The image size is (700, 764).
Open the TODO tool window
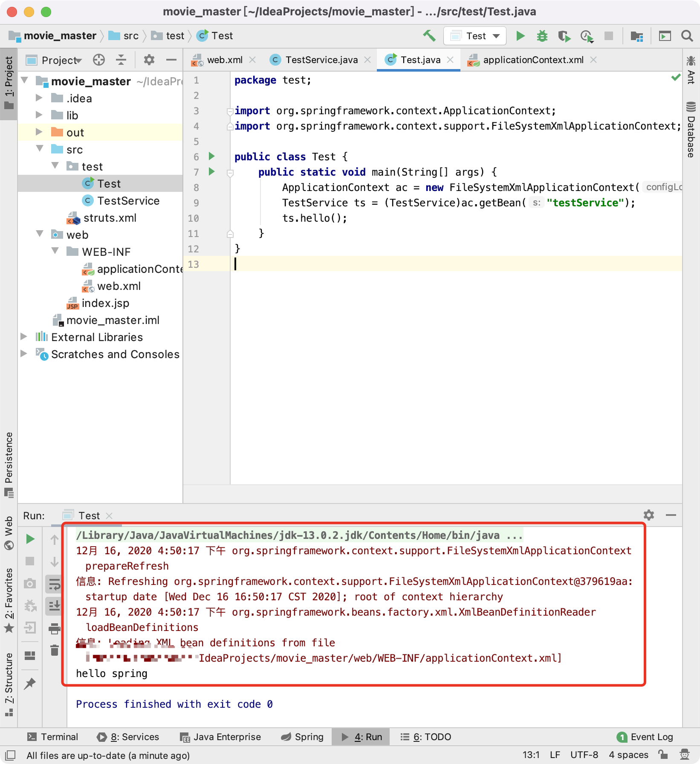pyautogui.click(x=425, y=737)
